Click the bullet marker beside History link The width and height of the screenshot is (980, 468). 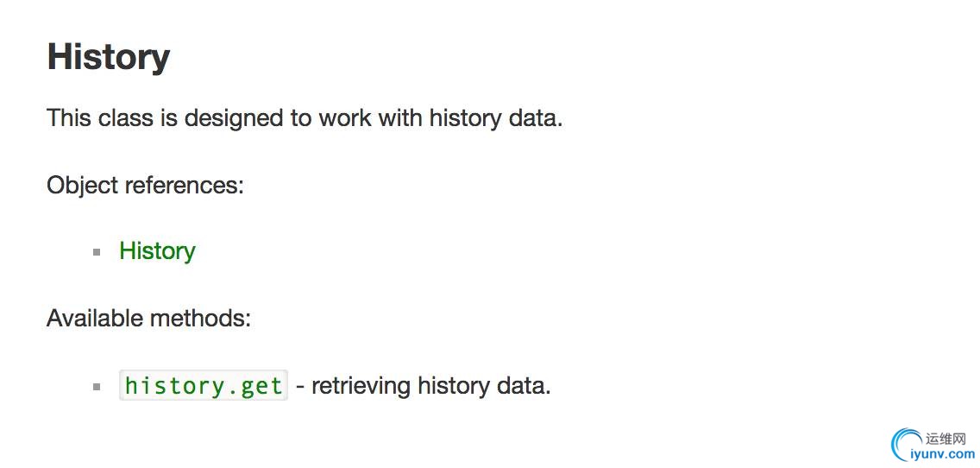coord(97,252)
